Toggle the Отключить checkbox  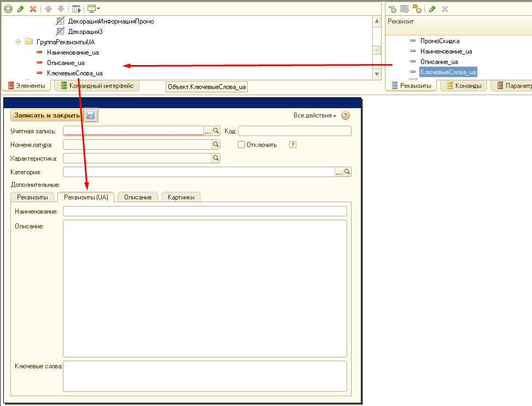pyautogui.click(x=241, y=145)
